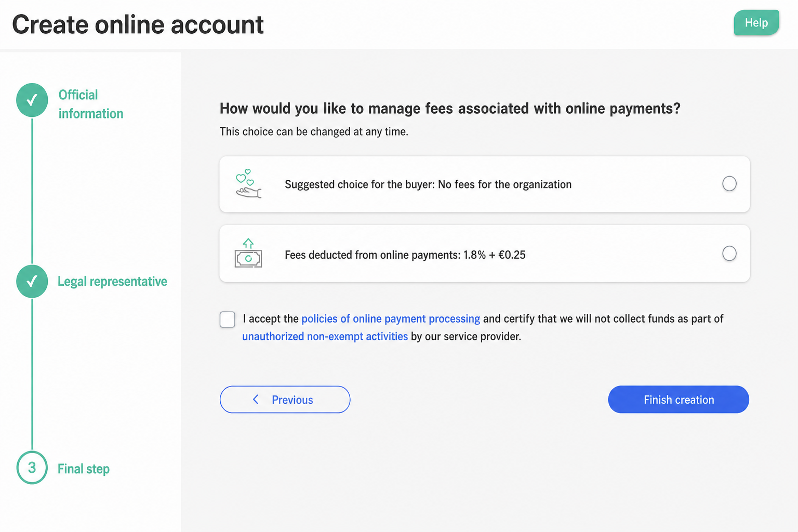
Task: Click the left chevron in Previous button
Action: pos(256,399)
